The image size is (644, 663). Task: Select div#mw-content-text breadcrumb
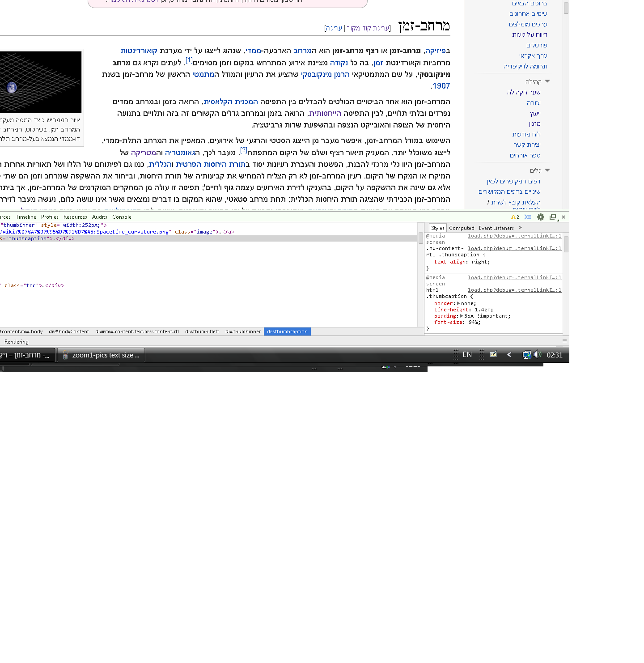point(137,331)
